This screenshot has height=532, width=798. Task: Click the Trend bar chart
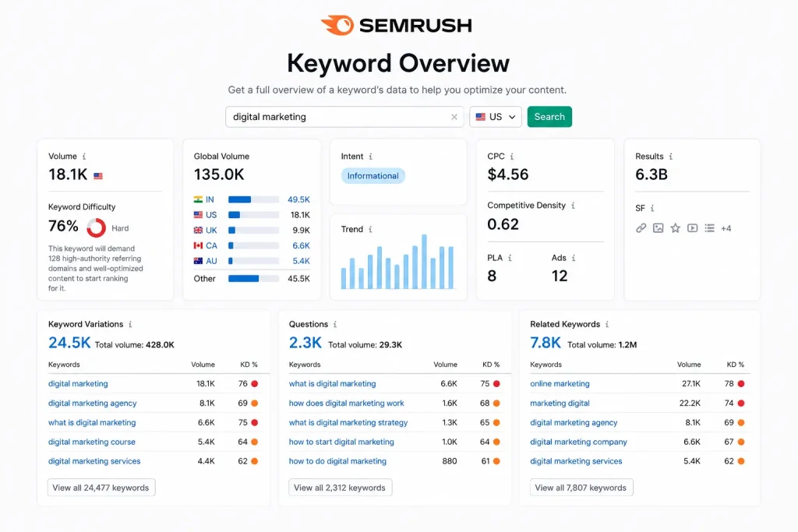click(x=397, y=262)
